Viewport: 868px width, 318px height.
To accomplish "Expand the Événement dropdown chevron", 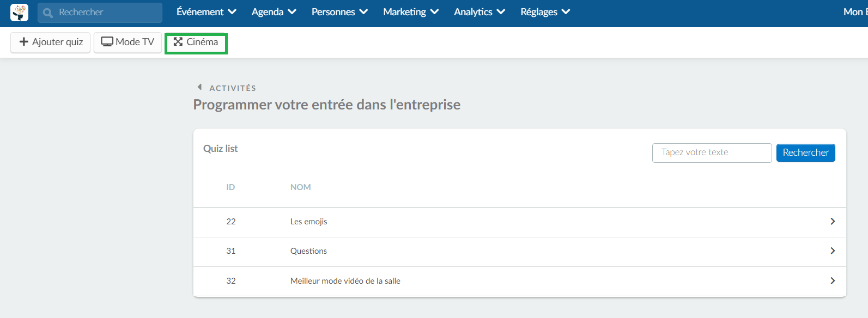I will pos(232,12).
